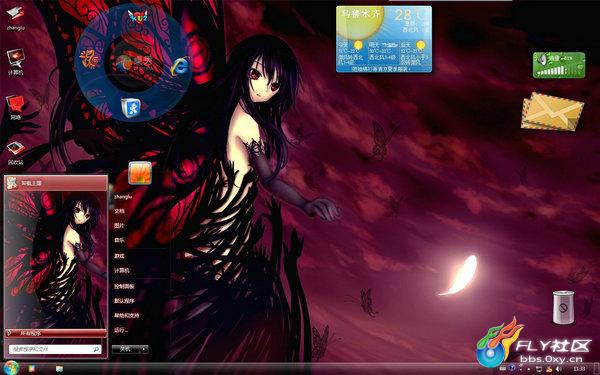Launch the Bluetooth icon in circular dock
600x375 pixels.
click(131, 107)
